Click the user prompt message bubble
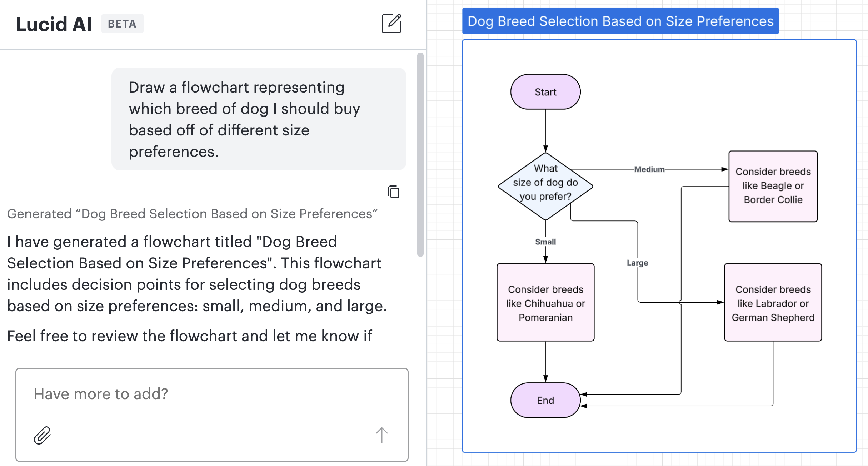868x466 pixels. tap(259, 119)
